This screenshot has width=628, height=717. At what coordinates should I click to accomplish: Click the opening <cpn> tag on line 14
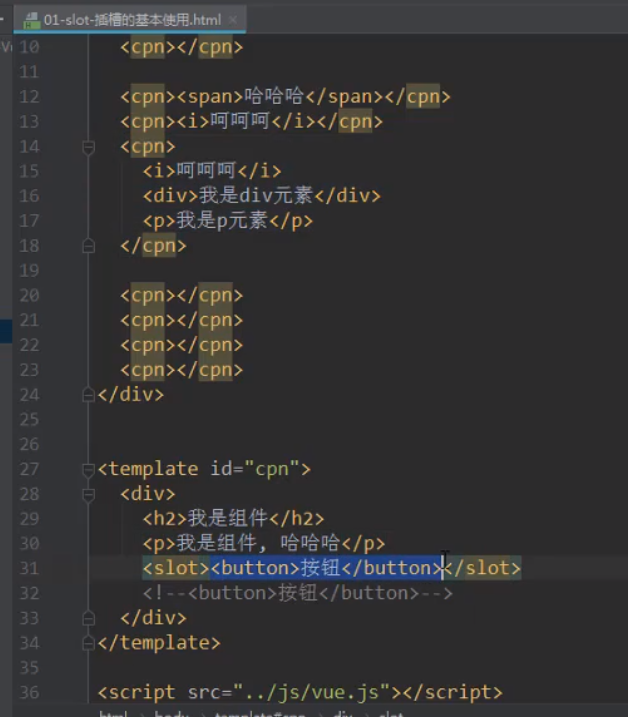148,147
